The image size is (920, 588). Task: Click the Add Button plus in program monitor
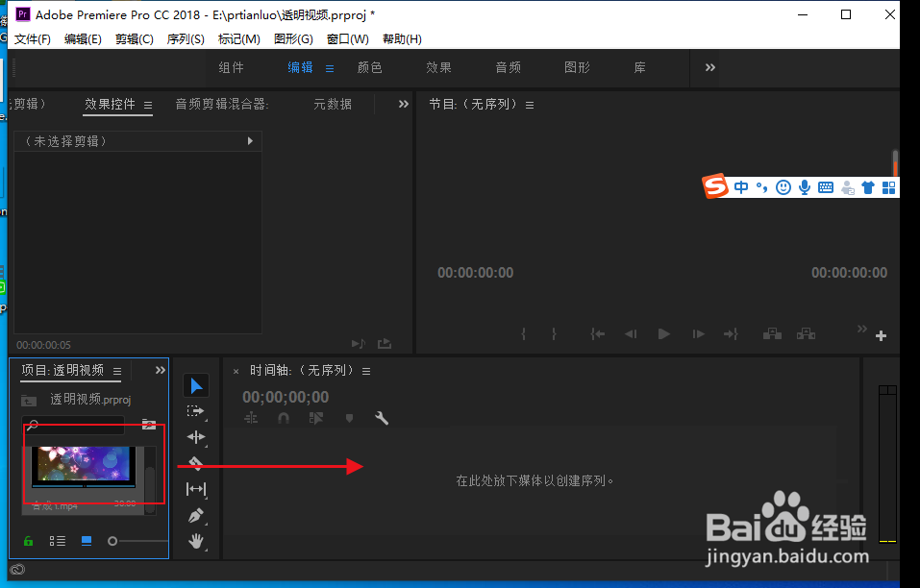pos(881,336)
